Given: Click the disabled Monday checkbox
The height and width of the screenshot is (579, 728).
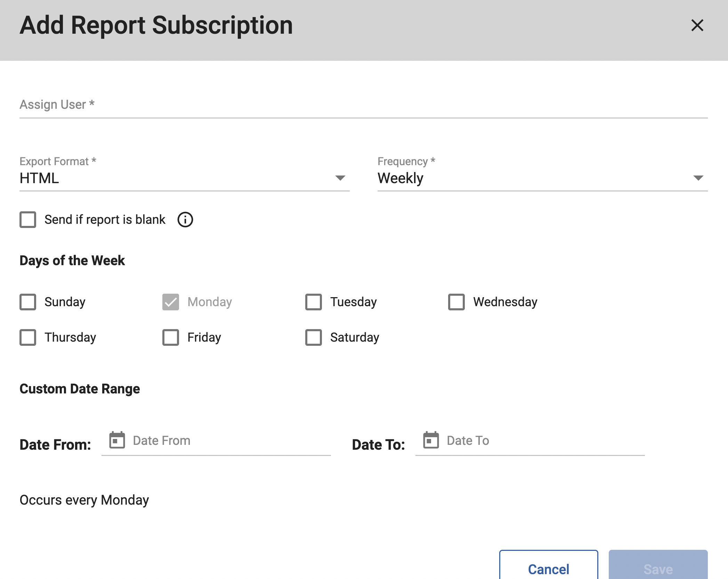Looking at the screenshot, I should (170, 302).
